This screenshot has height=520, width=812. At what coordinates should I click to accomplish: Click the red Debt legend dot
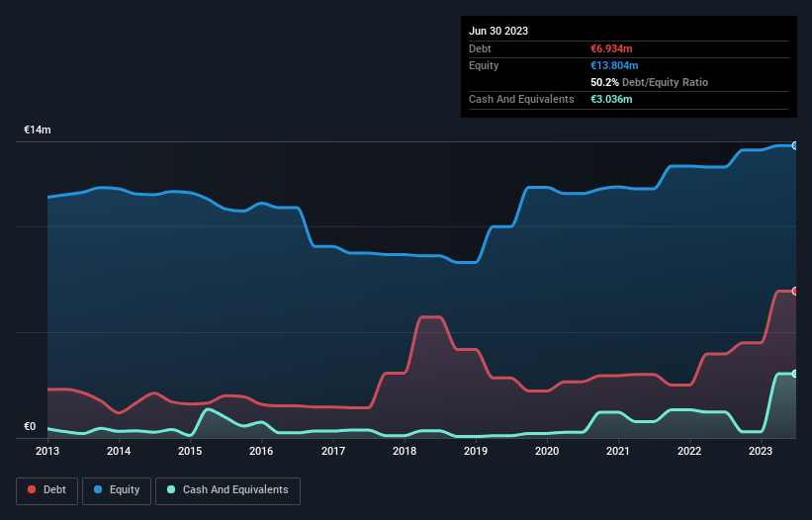pos(32,489)
